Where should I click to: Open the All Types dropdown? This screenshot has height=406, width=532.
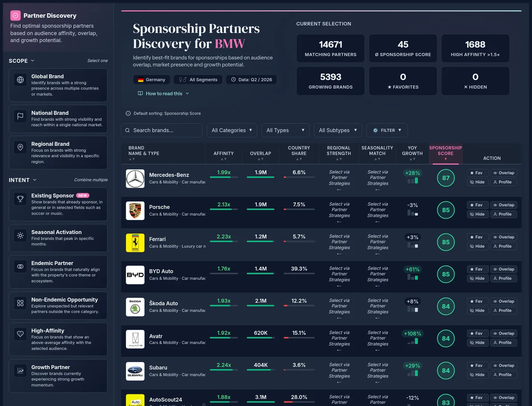[x=285, y=130]
